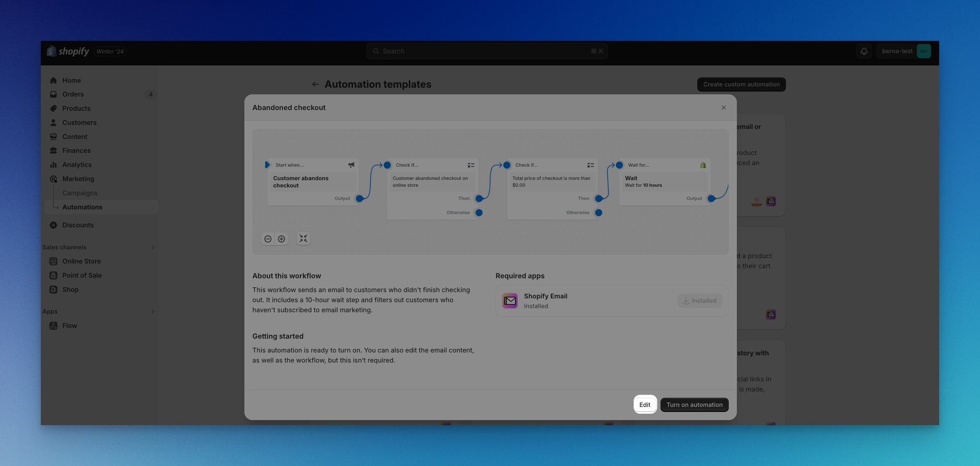Viewport: 980px width, 466px height.
Task: Click the Getting started heading
Action: tap(278, 336)
